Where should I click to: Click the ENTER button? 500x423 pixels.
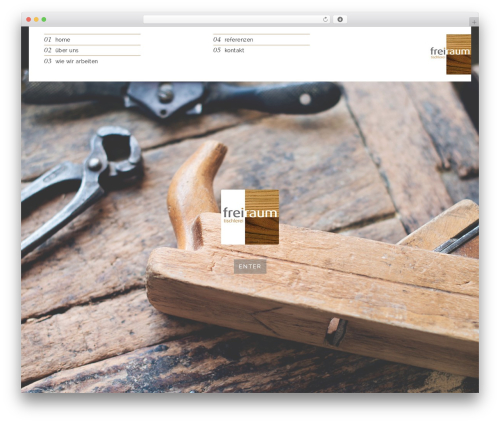tap(250, 267)
